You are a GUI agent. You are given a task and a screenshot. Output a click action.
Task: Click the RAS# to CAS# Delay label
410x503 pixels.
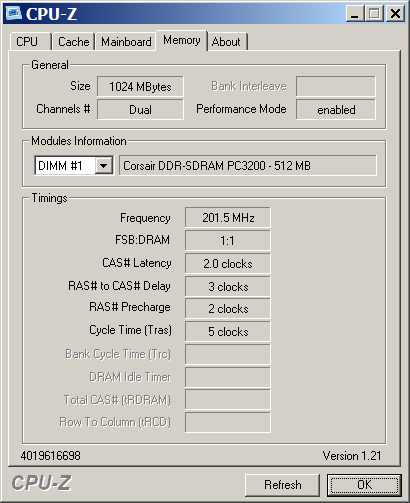tap(119, 286)
